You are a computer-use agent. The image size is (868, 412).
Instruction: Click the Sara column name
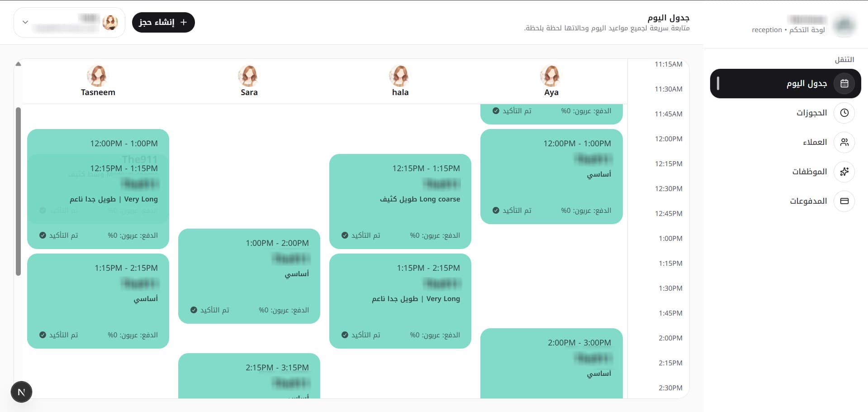[249, 92]
